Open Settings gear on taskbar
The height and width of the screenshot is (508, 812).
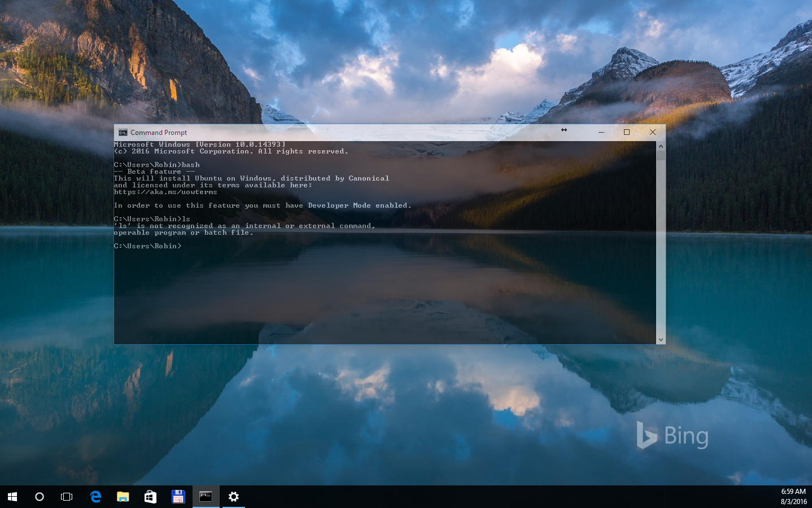click(233, 497)
